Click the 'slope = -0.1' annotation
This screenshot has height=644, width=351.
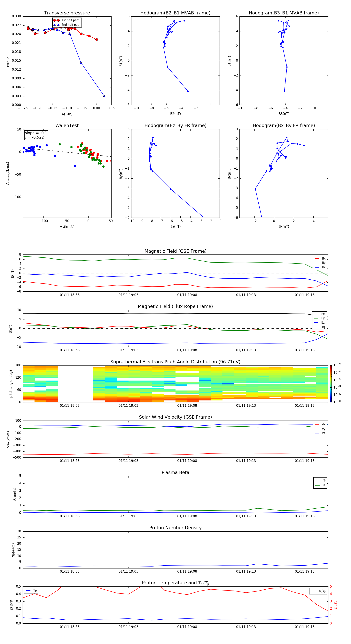36,133
